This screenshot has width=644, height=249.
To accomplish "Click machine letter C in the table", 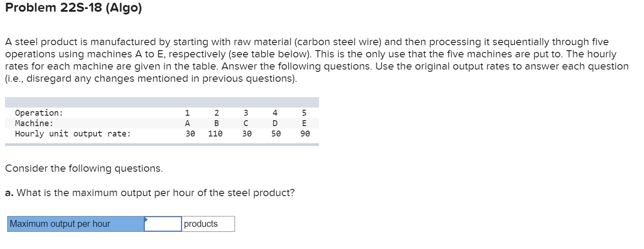I will (x=246, y=123).
